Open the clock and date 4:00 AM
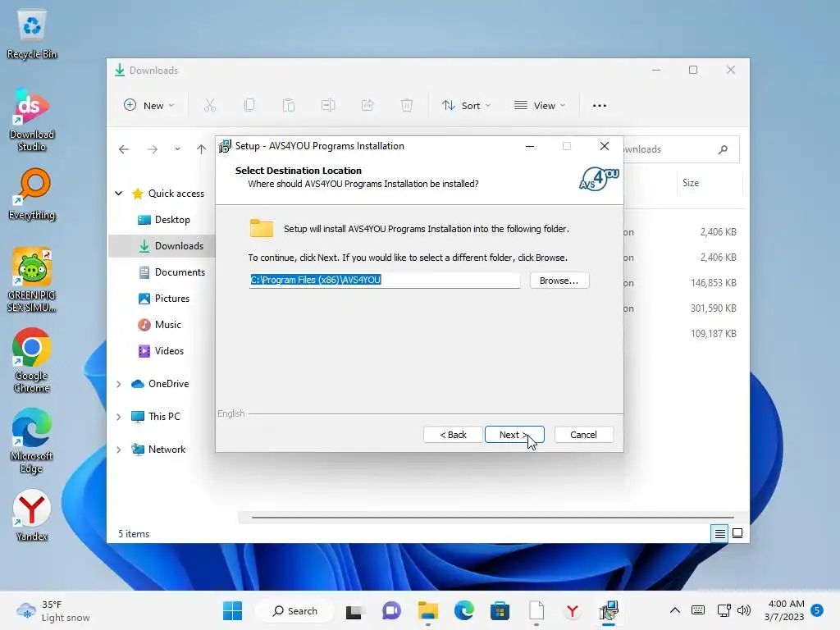This screenshot has width=840, height=630. pos(785,610)
